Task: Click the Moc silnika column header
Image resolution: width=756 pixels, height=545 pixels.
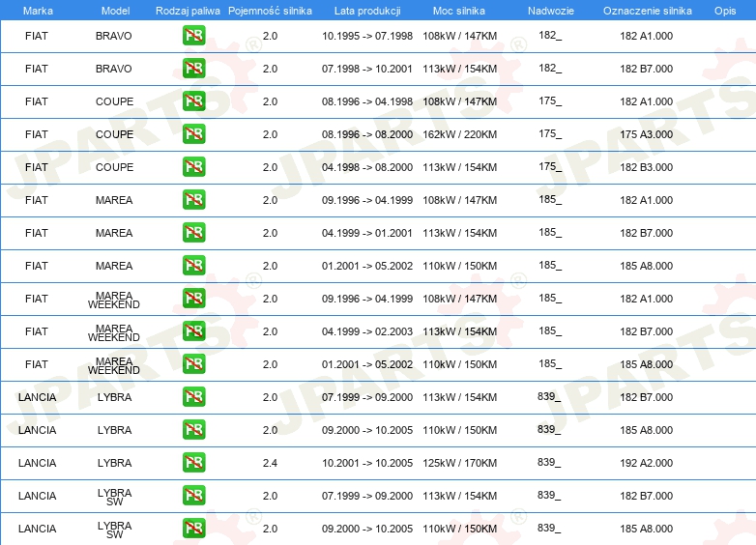Action: click(459, 11)
